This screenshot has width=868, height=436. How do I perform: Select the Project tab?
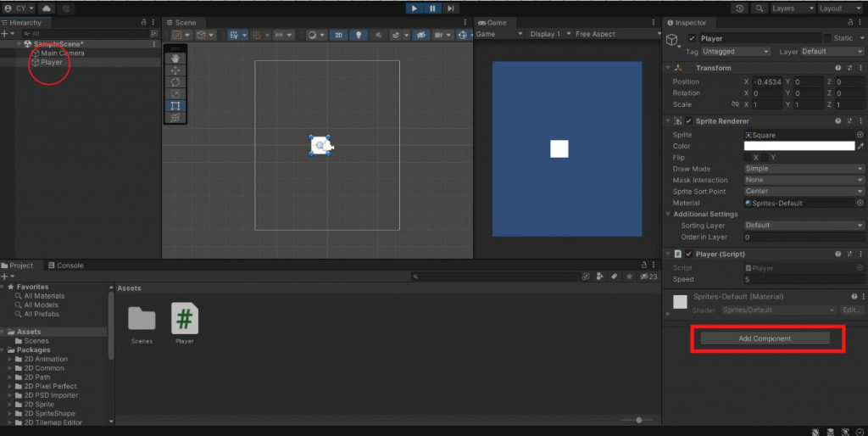coord(17,266)
